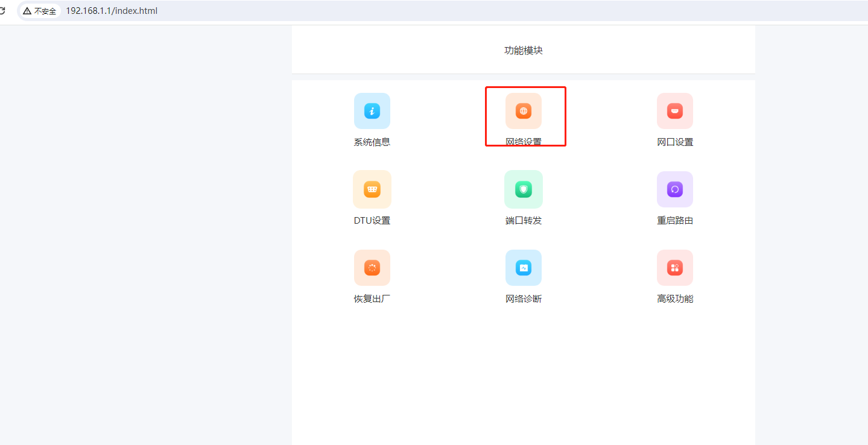Click the 网络诊断 text label
The image size is (868, 445).
[524, 299]
